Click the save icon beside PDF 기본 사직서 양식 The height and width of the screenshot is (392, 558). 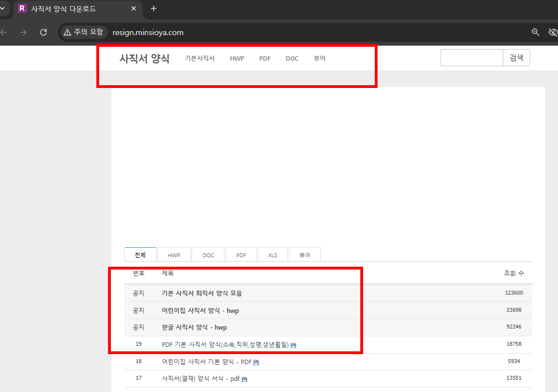pos(294,344)
